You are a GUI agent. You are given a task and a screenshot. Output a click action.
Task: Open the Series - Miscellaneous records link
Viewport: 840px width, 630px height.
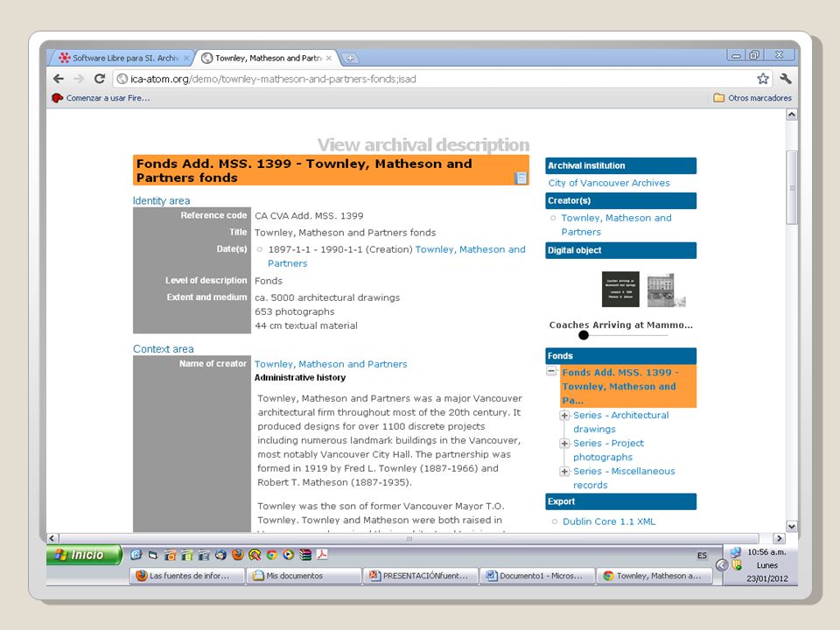click(624, 478)
